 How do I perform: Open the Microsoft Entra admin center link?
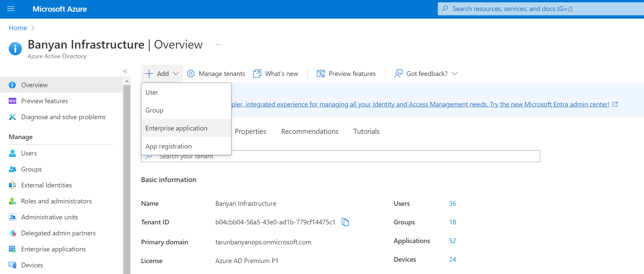420,104
